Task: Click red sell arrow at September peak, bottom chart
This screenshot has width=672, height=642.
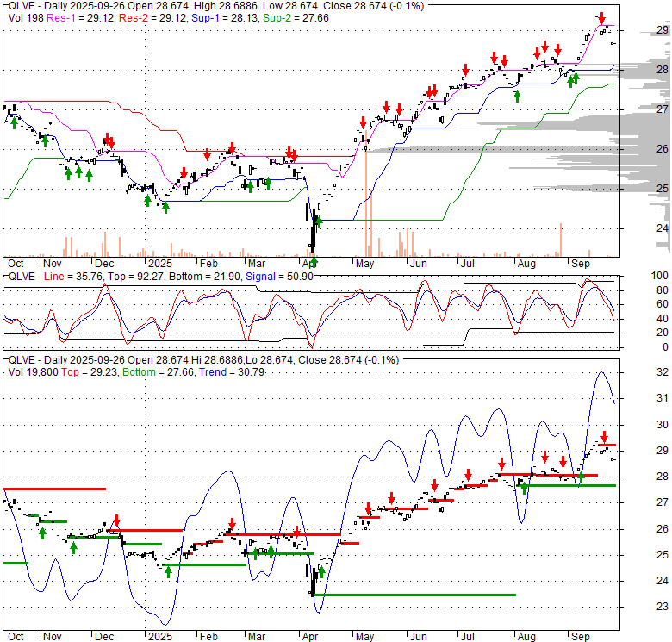Action: click(604, 437)
